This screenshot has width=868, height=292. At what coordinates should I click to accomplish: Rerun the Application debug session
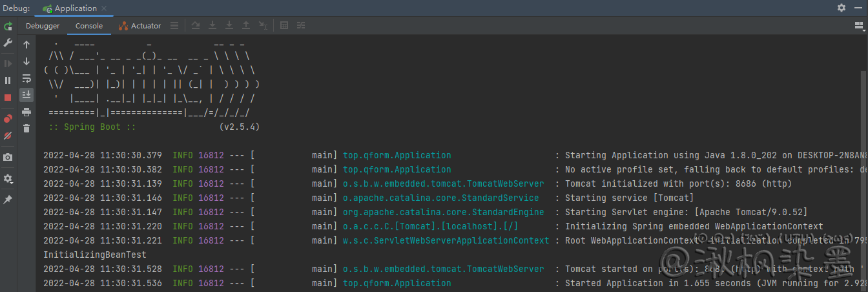pyautogui.click(x=8, y=26)
